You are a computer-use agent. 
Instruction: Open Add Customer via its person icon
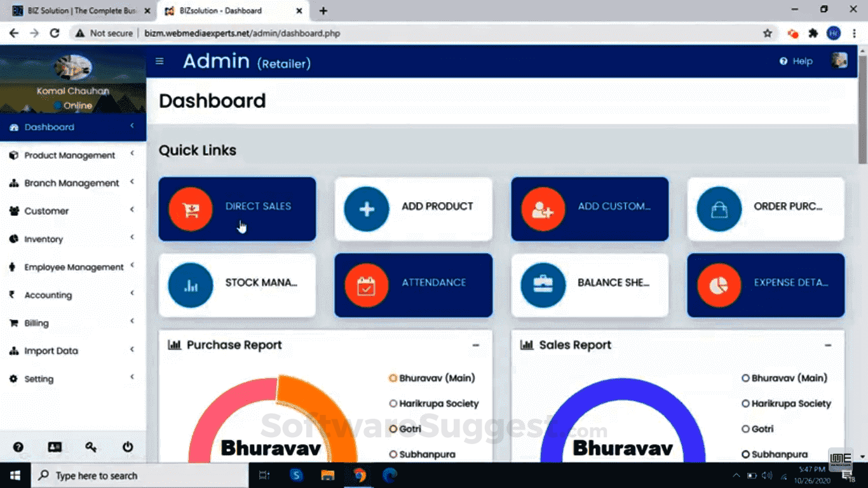point(543,209)
